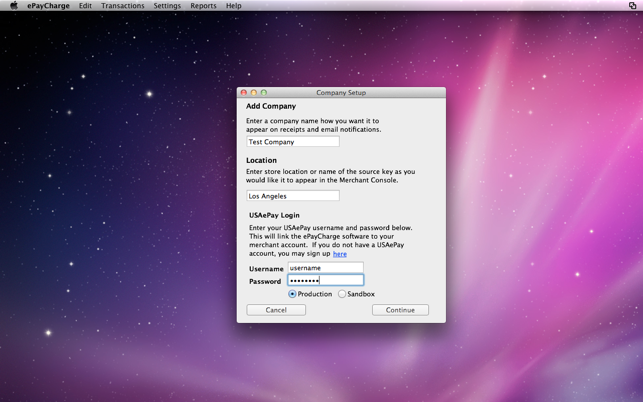Click the screen-sharing icon in the menu bar
This screenshot has height=402, width=643.
click(632, 5)
